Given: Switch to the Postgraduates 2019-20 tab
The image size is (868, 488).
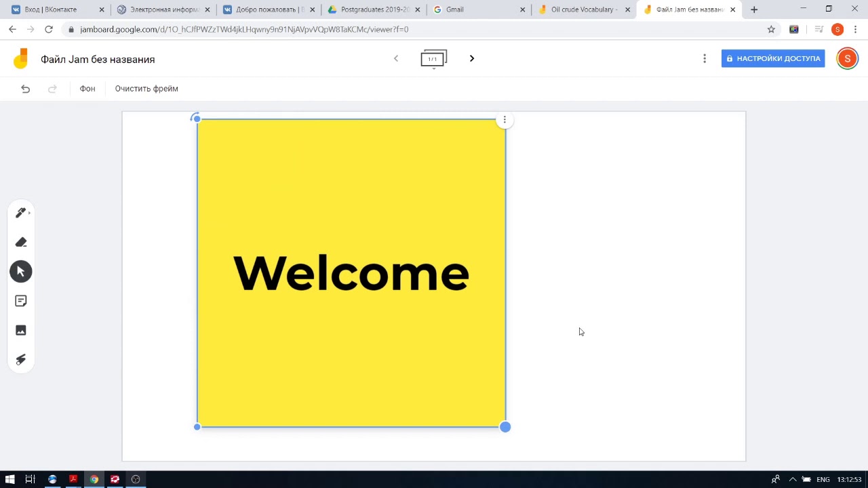Looking at the screenshot, I should pos(374,9).
